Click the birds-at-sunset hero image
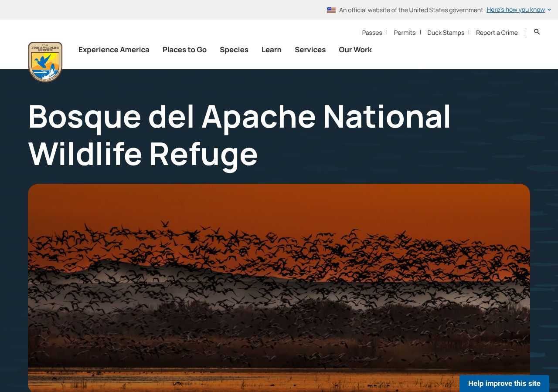Image resolution: width=558 pixels, height=392 pixels. 279,288
